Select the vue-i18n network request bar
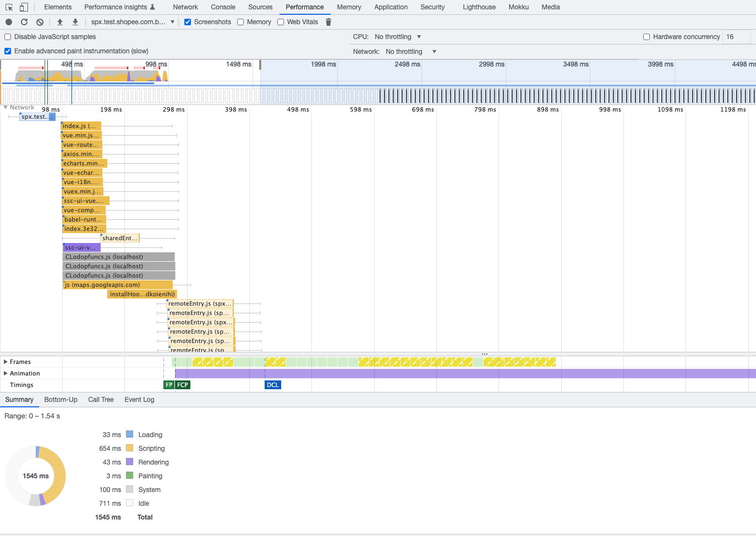756x536 pixels. (83, 182)
